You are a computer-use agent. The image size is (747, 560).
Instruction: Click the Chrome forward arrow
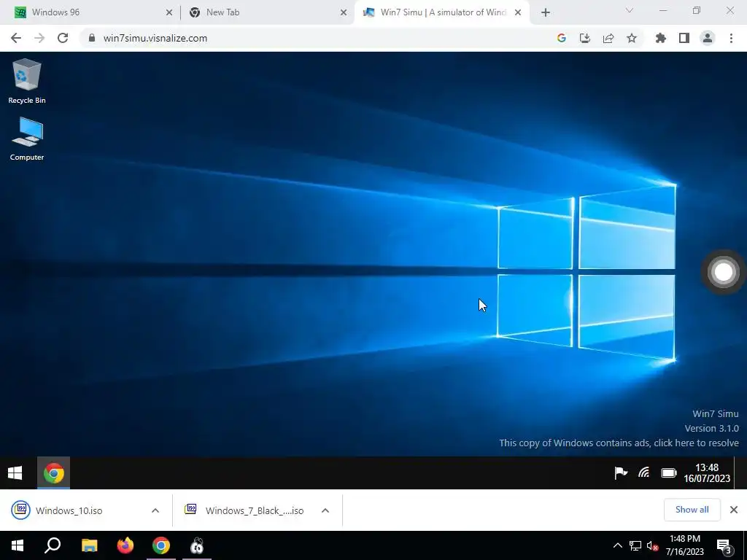tap(39, 38)
